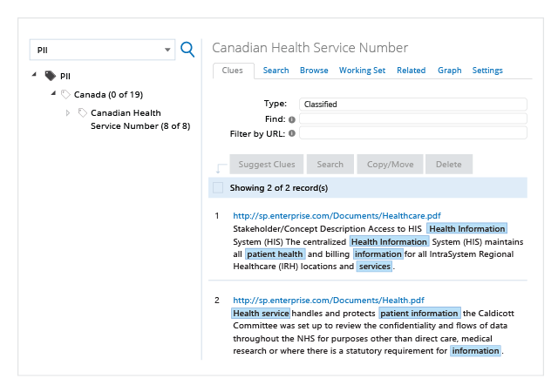The height and width of the screenshot is (392, 558).
Task: Collapse the Canada tree node
Action: tap(53, 93)
